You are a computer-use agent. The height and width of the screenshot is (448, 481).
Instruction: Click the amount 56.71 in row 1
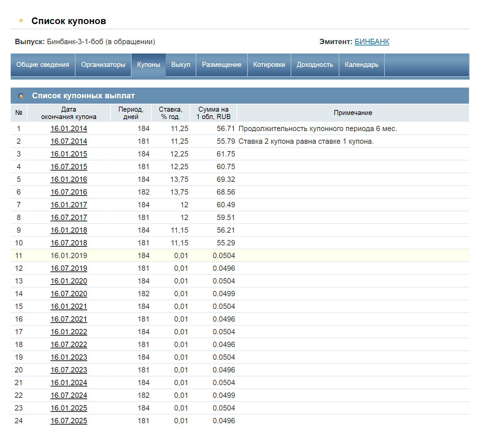point(226,129)
